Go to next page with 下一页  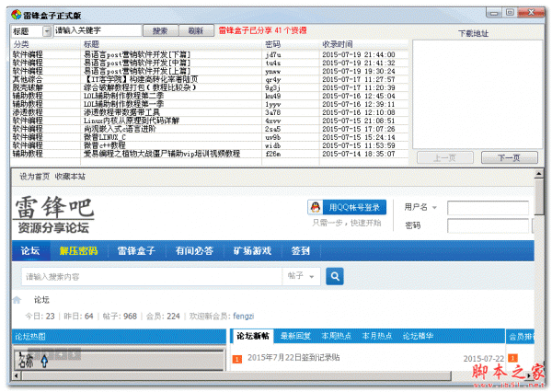tap(509, 157)
